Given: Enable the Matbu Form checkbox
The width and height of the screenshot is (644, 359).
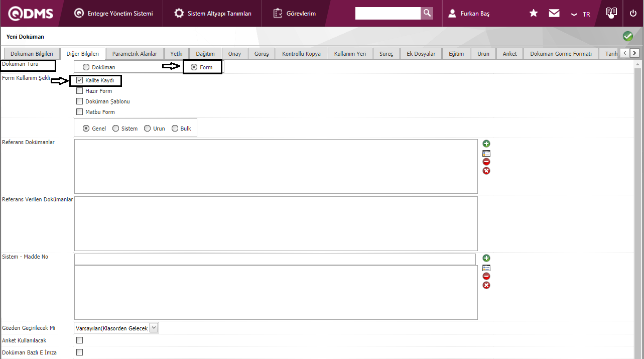Looking at the screenshot, I should tap(79, 112).
